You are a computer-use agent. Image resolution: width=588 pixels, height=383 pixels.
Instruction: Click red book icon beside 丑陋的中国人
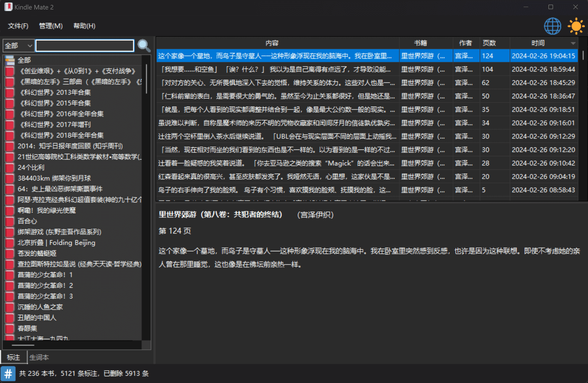click(10, 317)
